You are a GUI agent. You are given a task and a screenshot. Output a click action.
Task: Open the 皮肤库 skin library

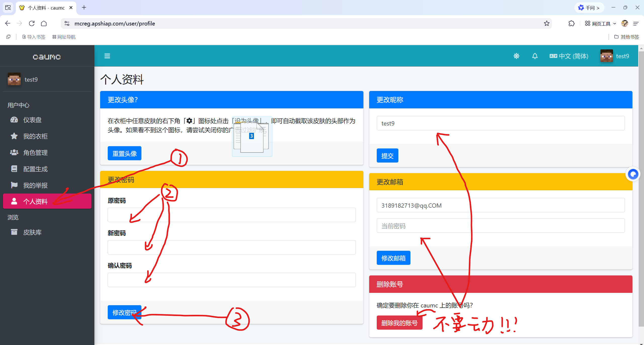point(32,232)
